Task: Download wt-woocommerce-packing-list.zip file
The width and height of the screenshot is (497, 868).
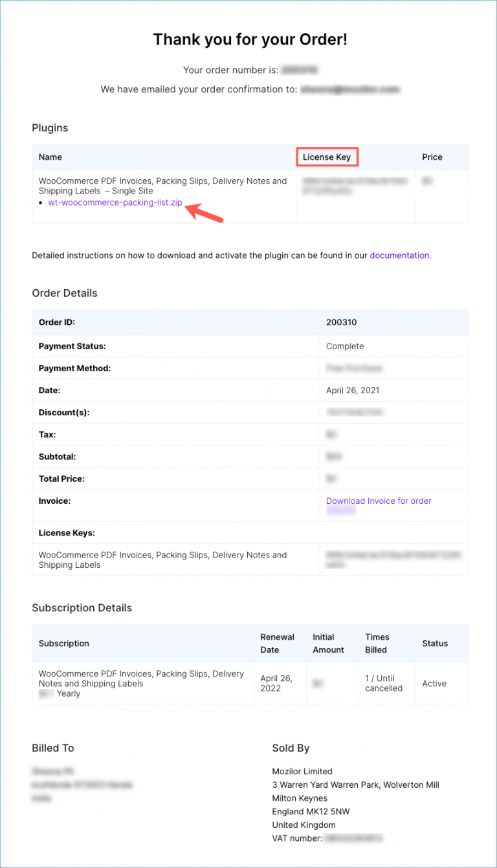Action: [x=115, y=202]
